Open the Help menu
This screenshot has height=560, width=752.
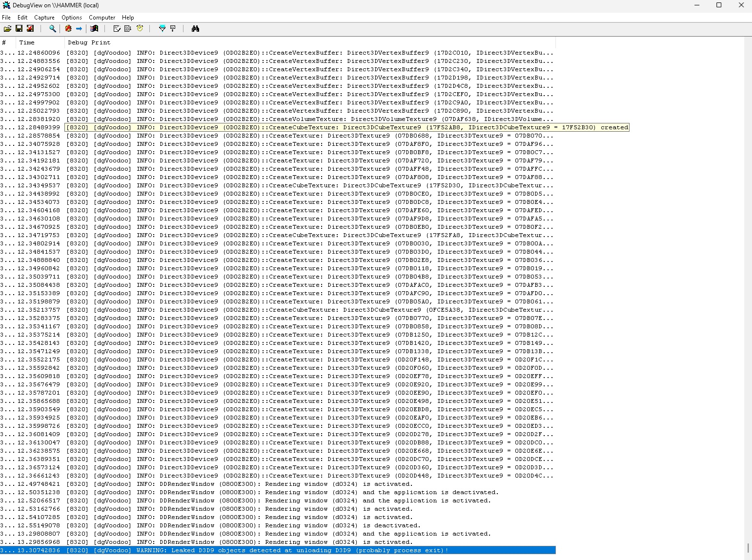coord(128,18)
